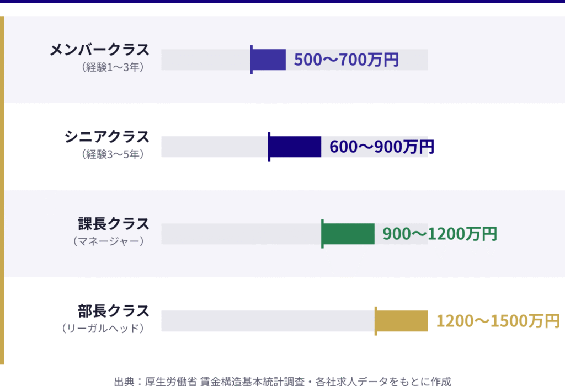Select the 900〜1200万円 salary text
The height and width of the screenshot is (392, 565).
tap(440, 234)
